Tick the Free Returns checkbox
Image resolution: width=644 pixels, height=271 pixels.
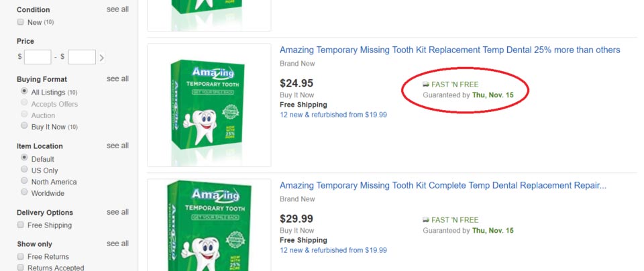click(21, 257)
